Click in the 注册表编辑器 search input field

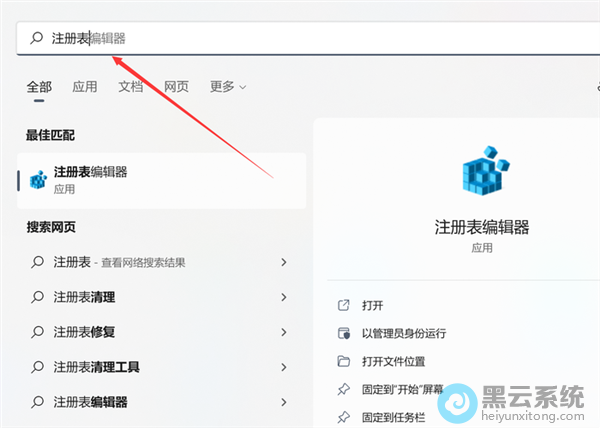pyautogui.click(x=300, y=38)
